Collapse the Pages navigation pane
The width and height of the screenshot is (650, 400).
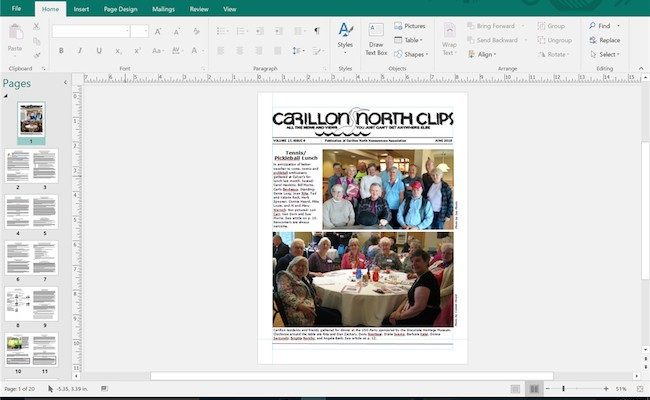65,82
